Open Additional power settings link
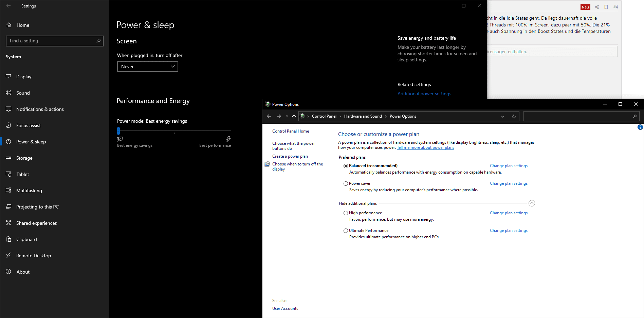The height and width of the screenshot is (318, 644). [424, 94]
